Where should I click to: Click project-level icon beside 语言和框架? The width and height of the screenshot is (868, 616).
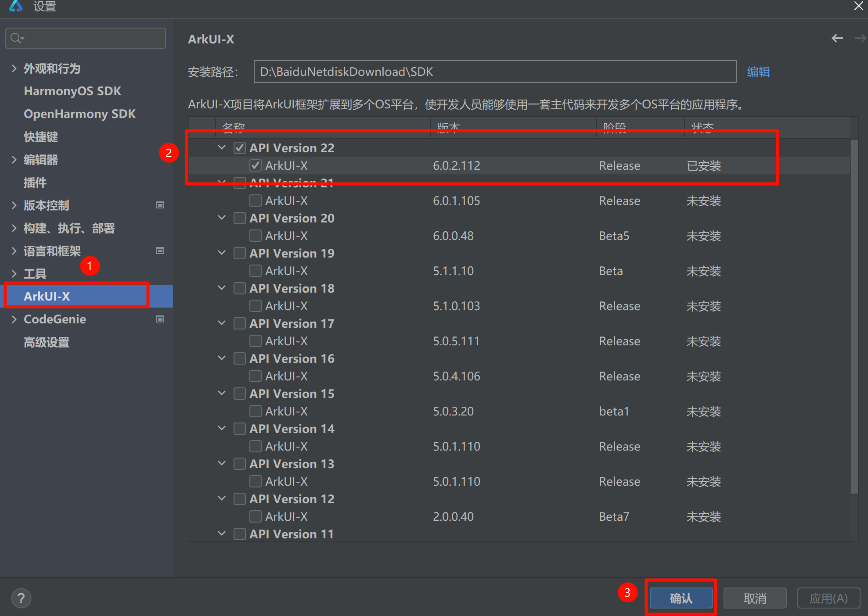tap(160, 251)
